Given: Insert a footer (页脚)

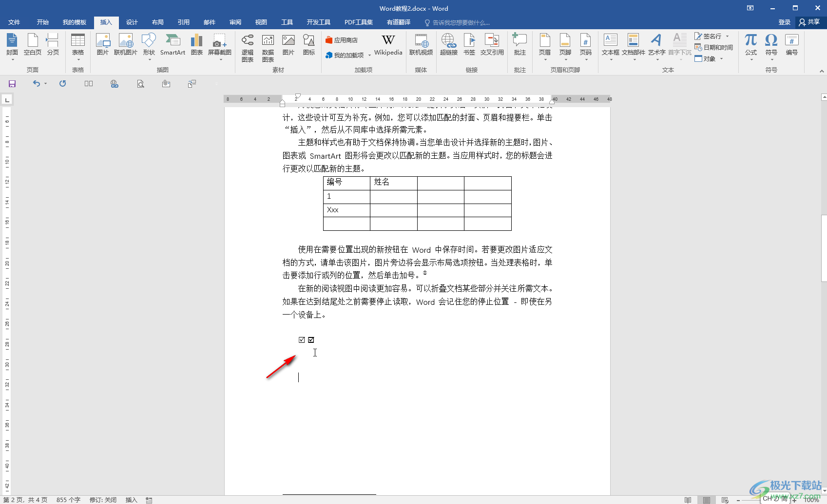Looking at the screenshot, I should (x=565, y=46).
